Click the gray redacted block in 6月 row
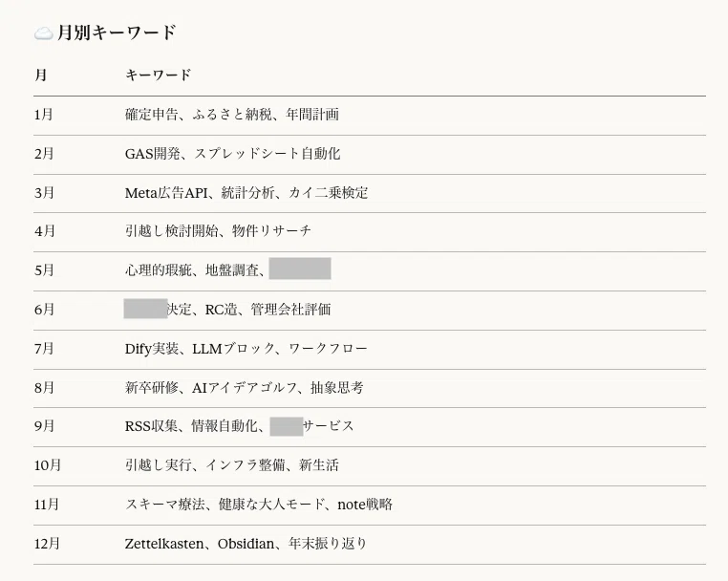This screenshot has width=728, height=581. click(145, 309)
